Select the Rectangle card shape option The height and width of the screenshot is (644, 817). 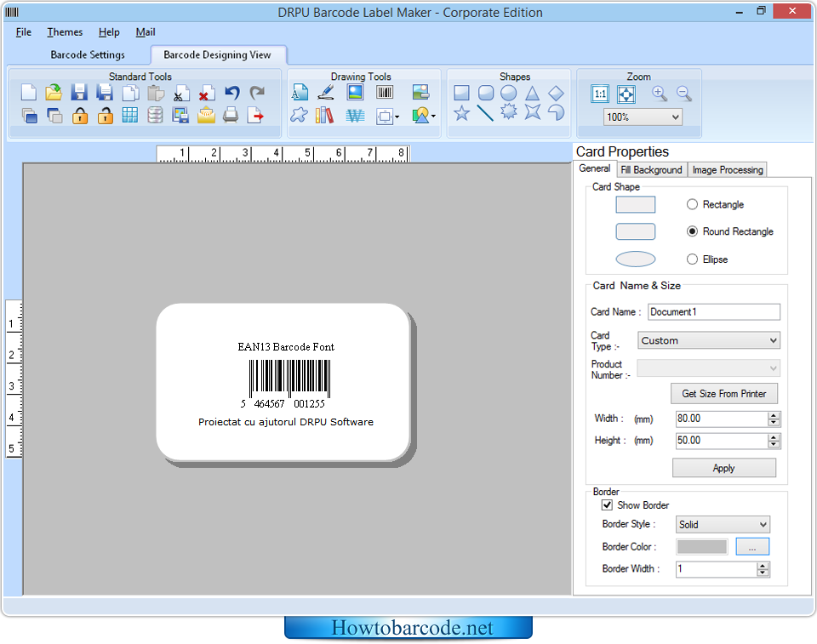692,204
